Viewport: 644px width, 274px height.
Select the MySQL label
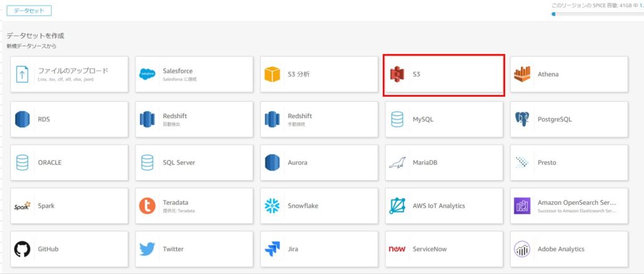[x=423, y=119]
